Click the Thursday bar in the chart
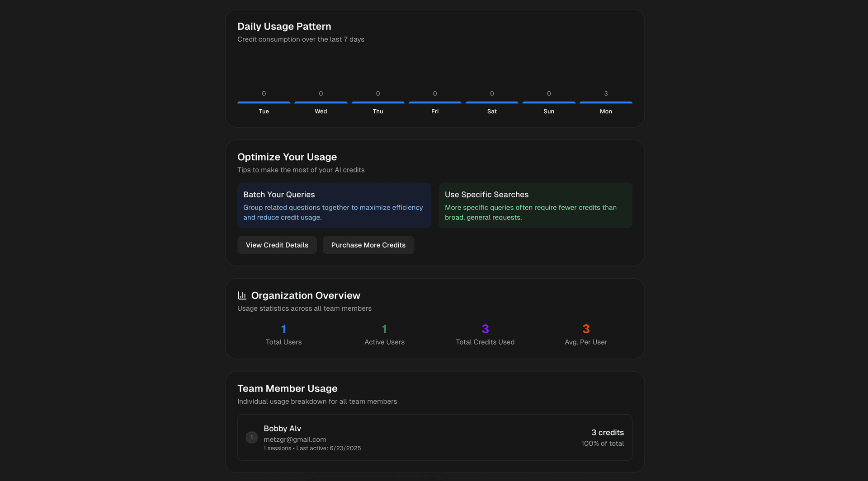The image size is (868, 481). point(378,103)
